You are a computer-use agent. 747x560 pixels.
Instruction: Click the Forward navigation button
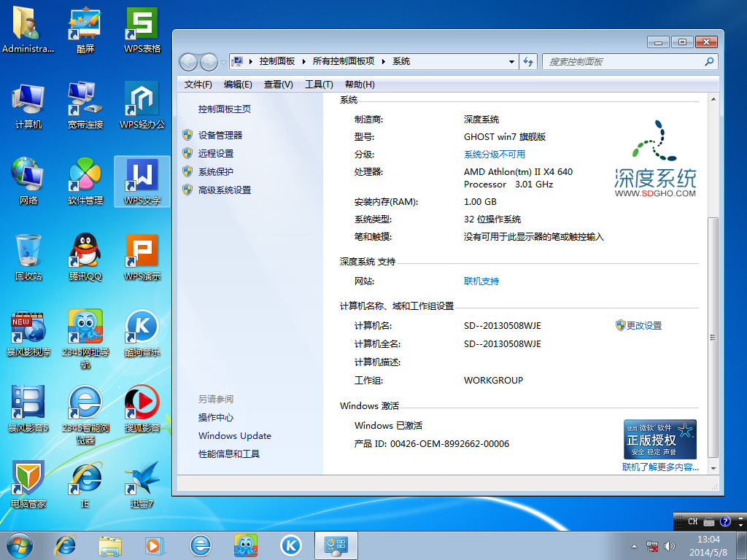point(209,61)
